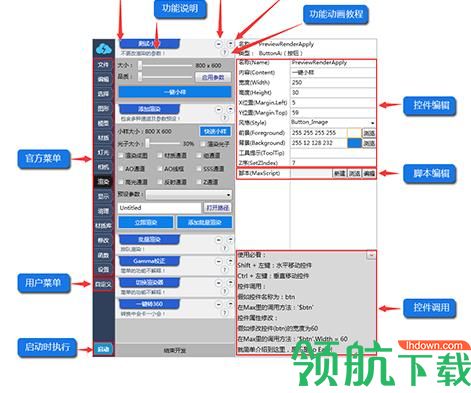This screenshot has width=471, height=393.
Task: Click the empty 工具提示(ToolTip) field
Action: point(333,153)
